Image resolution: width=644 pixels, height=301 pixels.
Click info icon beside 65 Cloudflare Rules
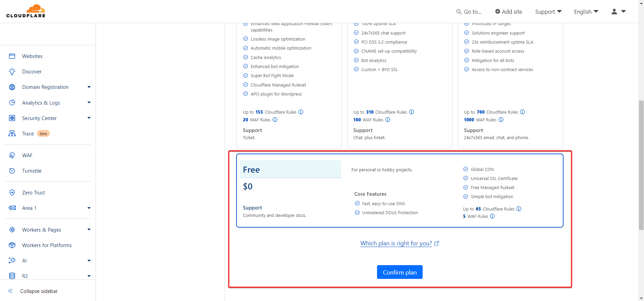(519, 209)
